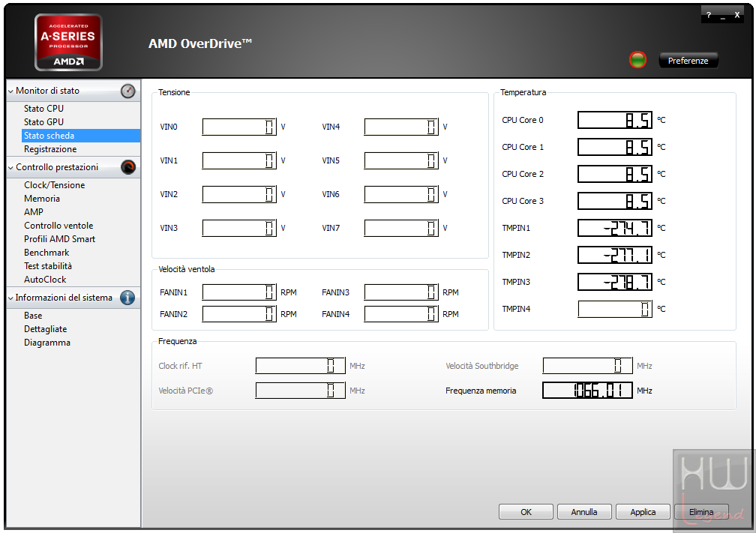Viewport: 756px width, 533px height.
Task: Click the VIN1 voltage field
Action: tap(239, 160)
